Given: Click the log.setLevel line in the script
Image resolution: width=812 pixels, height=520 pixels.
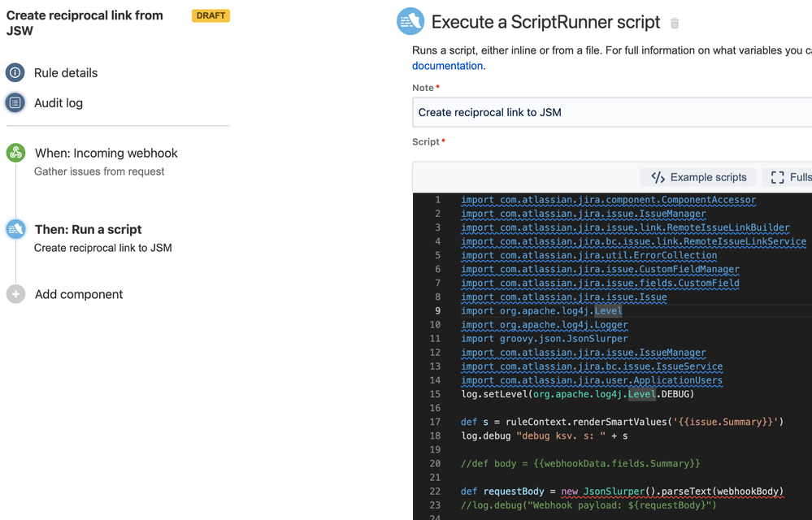Looking at the screenshot, I should coord(577,394).
